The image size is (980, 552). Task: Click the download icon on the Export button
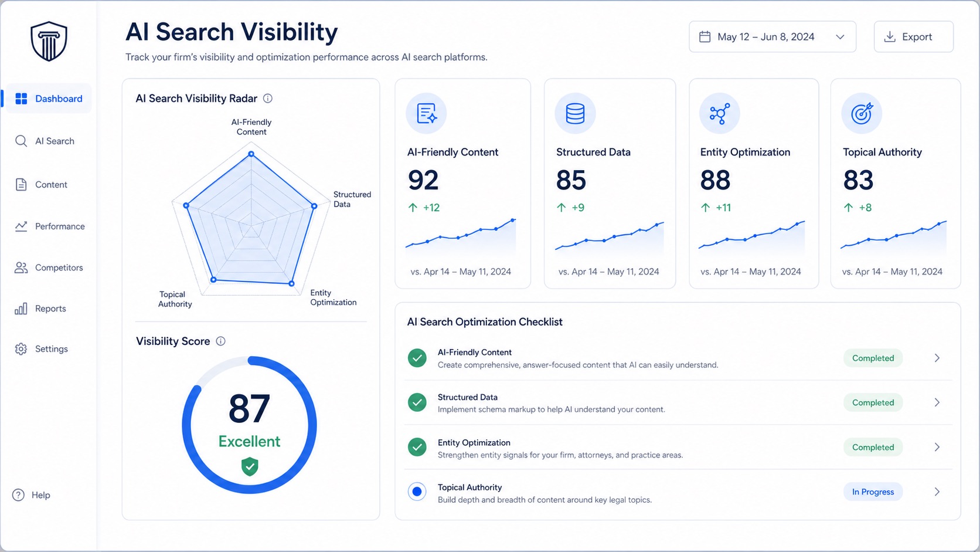pos(890,36)
